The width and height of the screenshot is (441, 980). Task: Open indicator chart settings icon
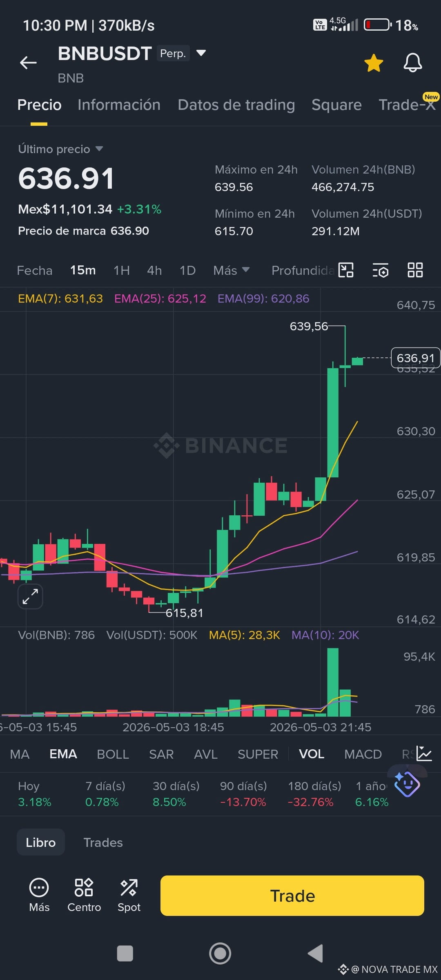click(424, 754)
